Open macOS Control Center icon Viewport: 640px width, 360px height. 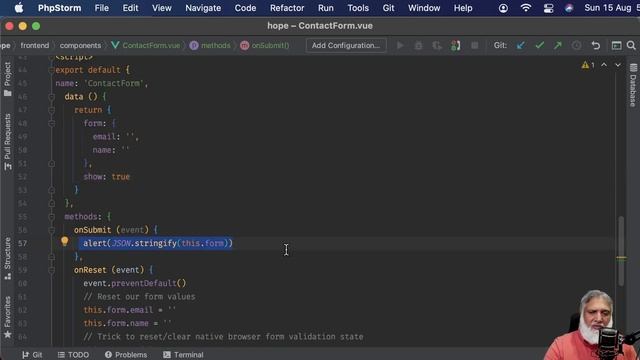[x=549, y=8]
